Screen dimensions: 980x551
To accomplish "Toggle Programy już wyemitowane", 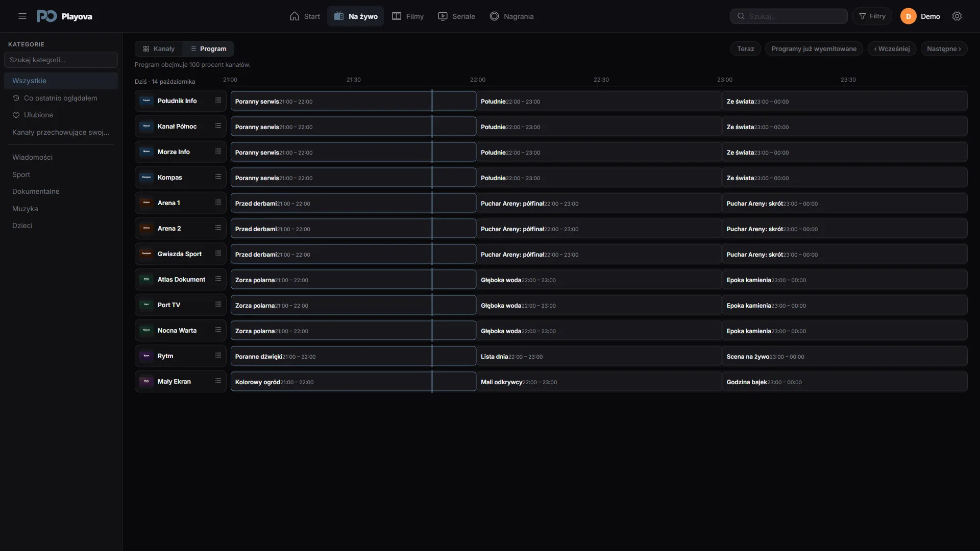I will (814, 49).
